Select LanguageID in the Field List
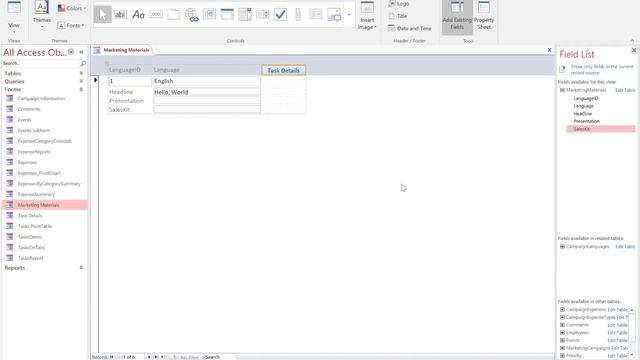 (x=586, y=98)
